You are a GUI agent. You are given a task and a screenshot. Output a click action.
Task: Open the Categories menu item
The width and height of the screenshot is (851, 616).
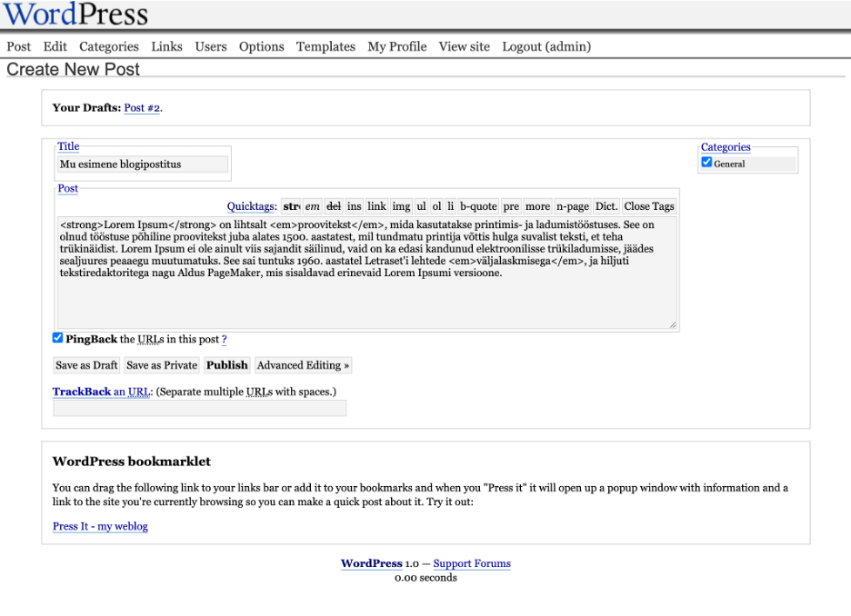109,46
